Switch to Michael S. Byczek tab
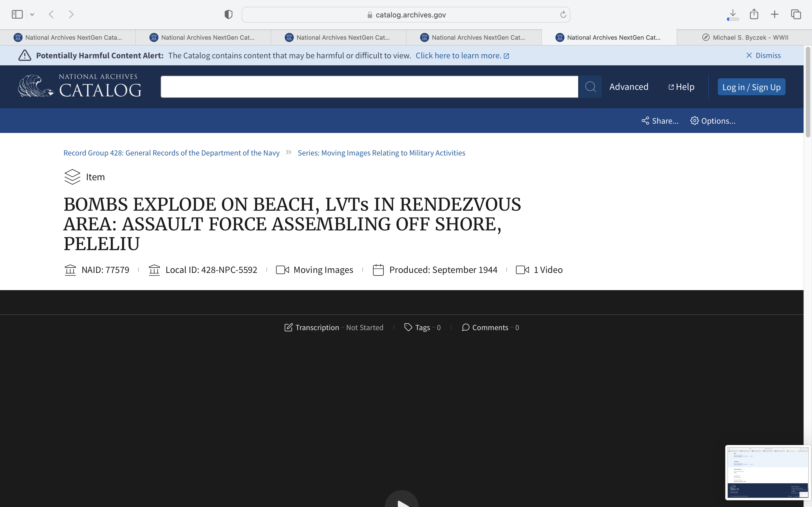 tap(745, 37)
